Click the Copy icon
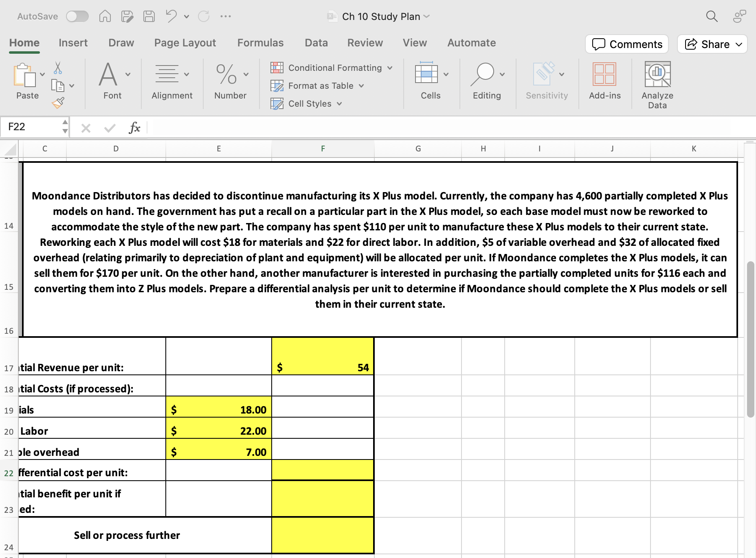Screen dimensions: 756x558 (x=58, y=85)
